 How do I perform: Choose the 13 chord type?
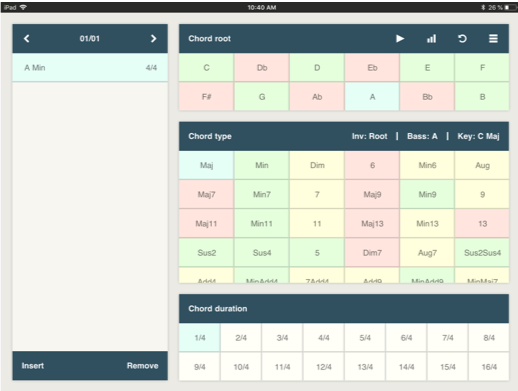482,223
